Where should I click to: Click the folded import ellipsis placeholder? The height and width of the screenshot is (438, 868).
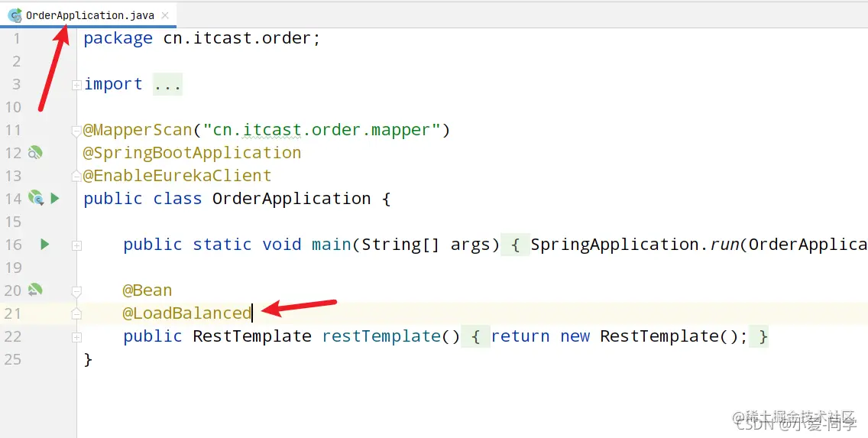click(167, 84)
